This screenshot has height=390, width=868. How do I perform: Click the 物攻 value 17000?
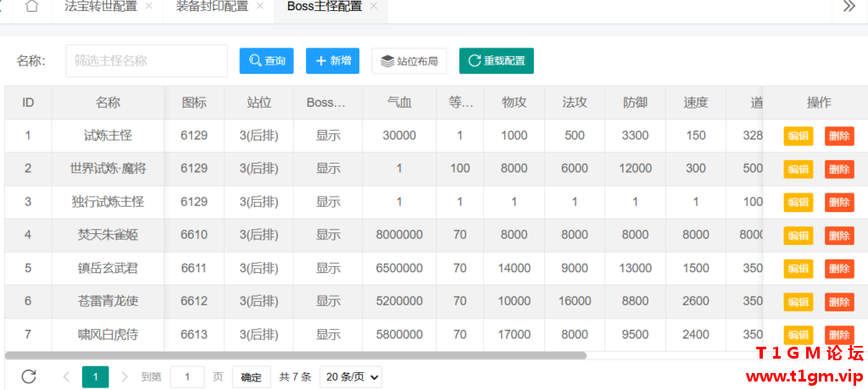(x=515, y=335)
